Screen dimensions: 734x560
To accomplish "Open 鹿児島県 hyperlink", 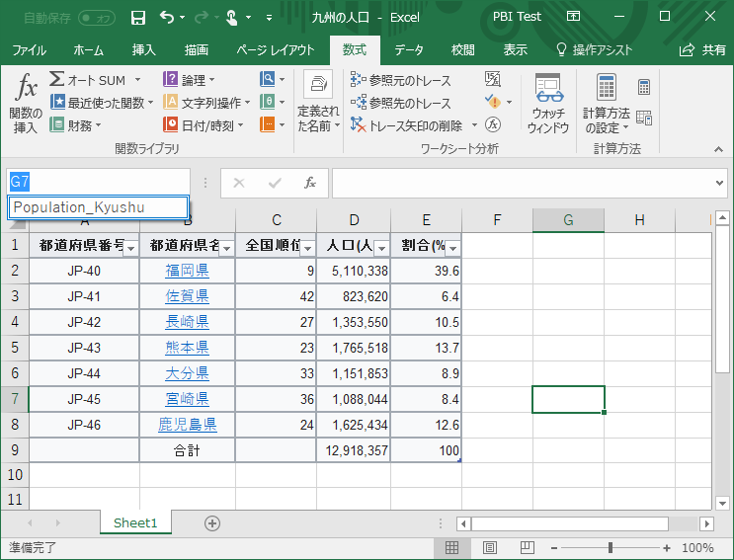I will 188,425.
